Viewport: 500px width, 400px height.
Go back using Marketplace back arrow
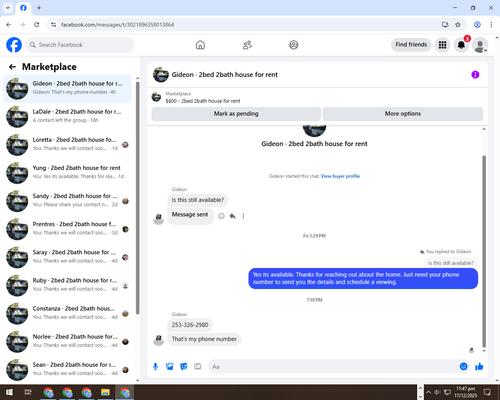[x=13, y=67]
